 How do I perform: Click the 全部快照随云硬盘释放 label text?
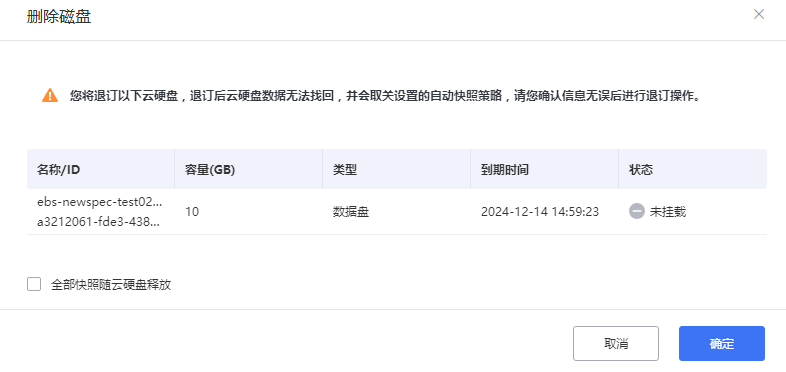click(x=111, y=285)
